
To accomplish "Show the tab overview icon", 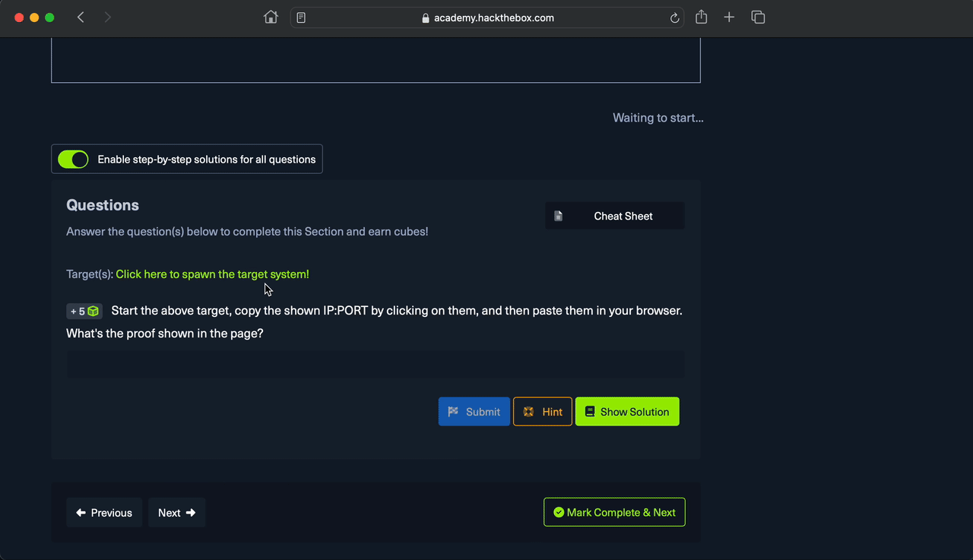I will tap(757, 17).
